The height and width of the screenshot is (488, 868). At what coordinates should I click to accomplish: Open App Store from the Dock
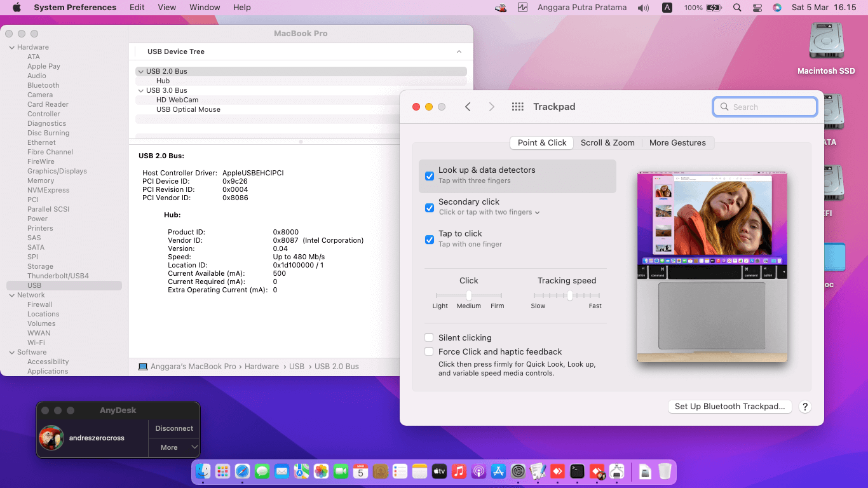click(x=498, y=471)
